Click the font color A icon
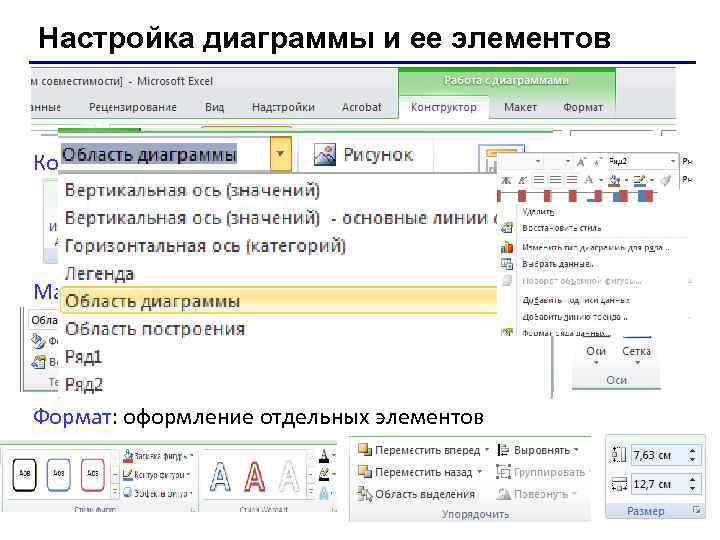The width and height of the screenshot is (720, 540). tap(589, 180)
